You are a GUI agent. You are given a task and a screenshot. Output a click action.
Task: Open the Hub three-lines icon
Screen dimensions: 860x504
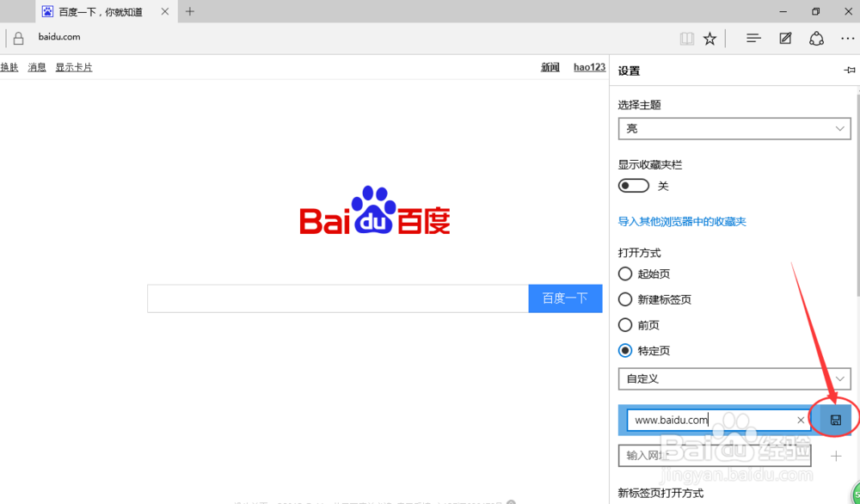753,38
